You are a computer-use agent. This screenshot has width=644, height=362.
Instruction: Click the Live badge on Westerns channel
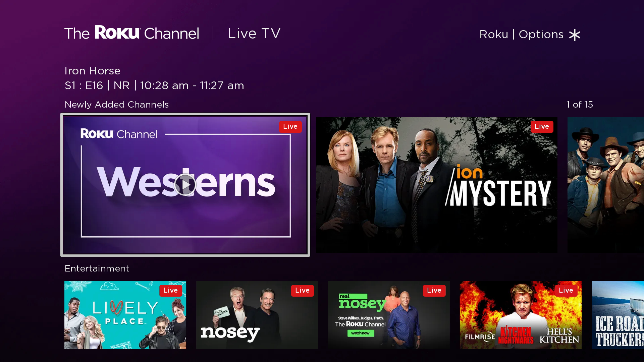290,126
